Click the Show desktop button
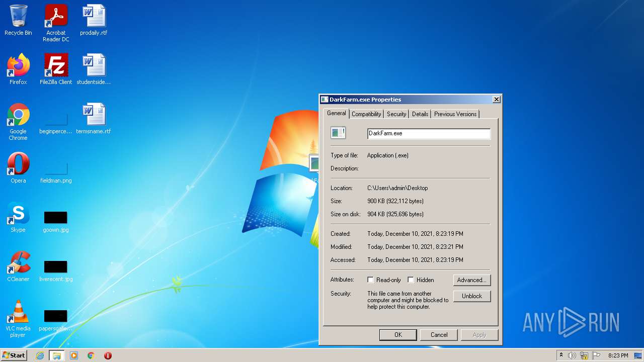The image size is (644, 362). (638, 355)
